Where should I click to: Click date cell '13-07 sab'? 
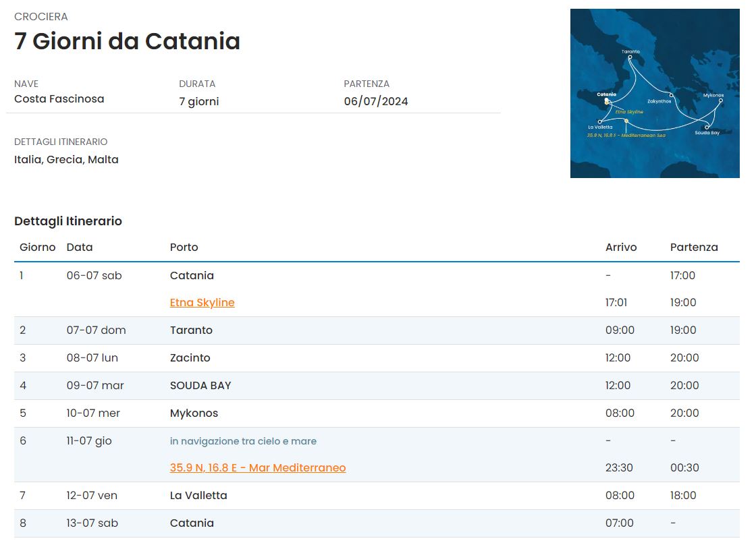click(x=92, y=523)
